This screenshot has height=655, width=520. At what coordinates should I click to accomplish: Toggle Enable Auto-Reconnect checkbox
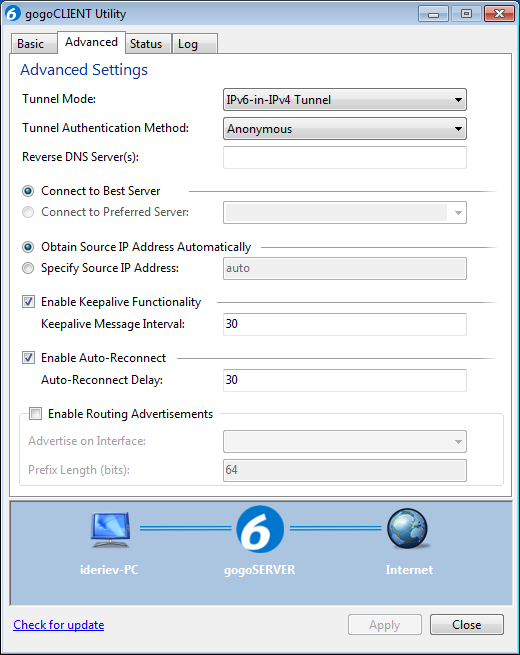click(x=28, y=358)
